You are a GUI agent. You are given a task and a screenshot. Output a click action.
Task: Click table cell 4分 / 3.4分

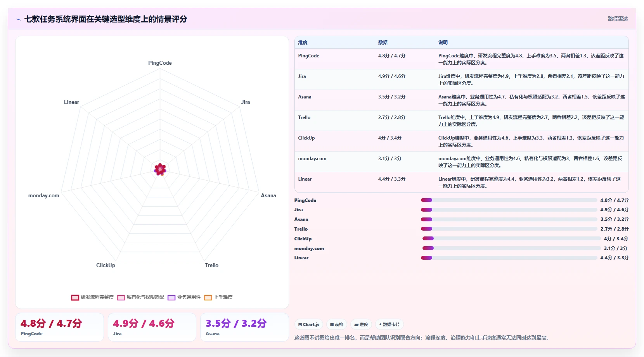tap(390, 138)
